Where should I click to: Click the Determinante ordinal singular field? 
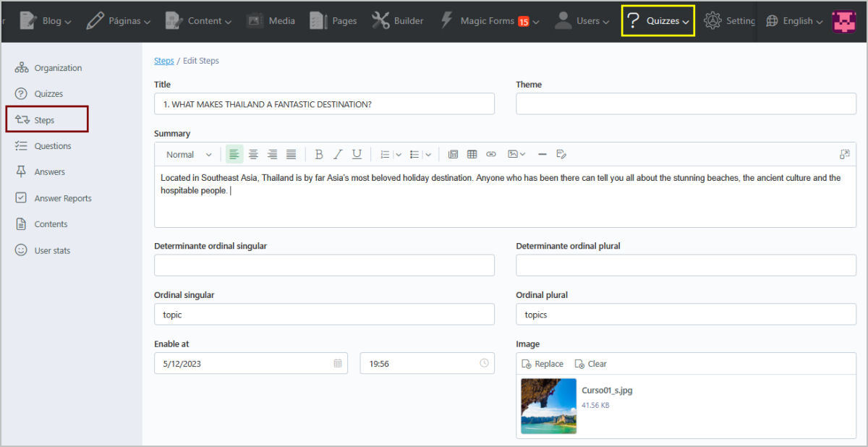tap(324, 265)
